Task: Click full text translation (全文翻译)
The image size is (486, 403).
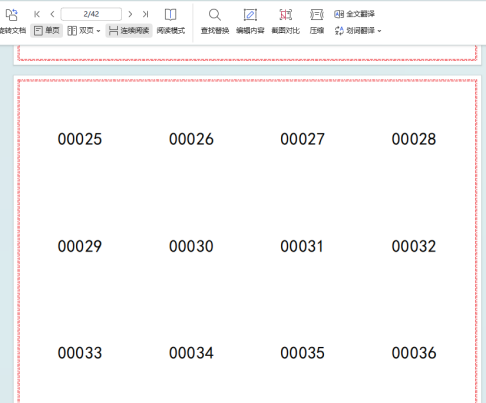Action: [354, 14]
